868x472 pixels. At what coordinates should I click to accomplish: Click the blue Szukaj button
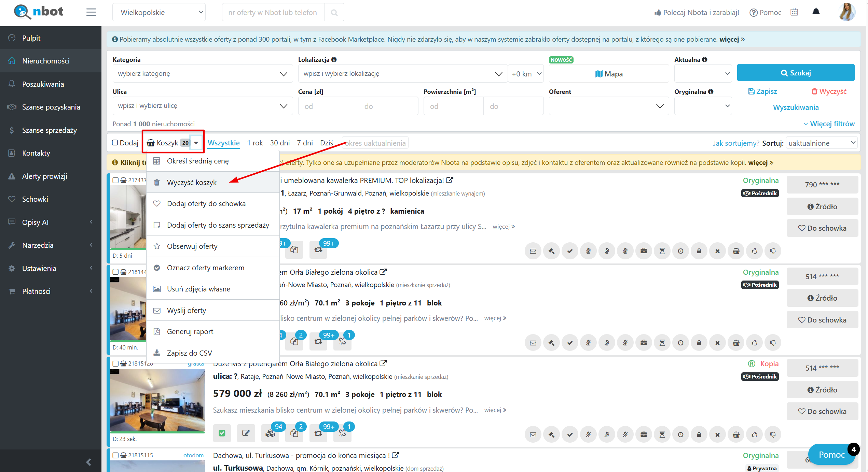coord(796,73)
